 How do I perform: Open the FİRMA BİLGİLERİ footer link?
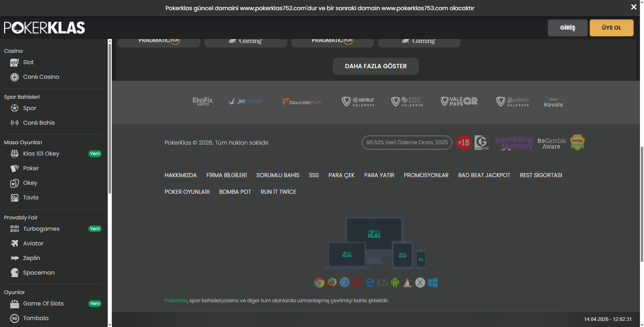point(226,175)
